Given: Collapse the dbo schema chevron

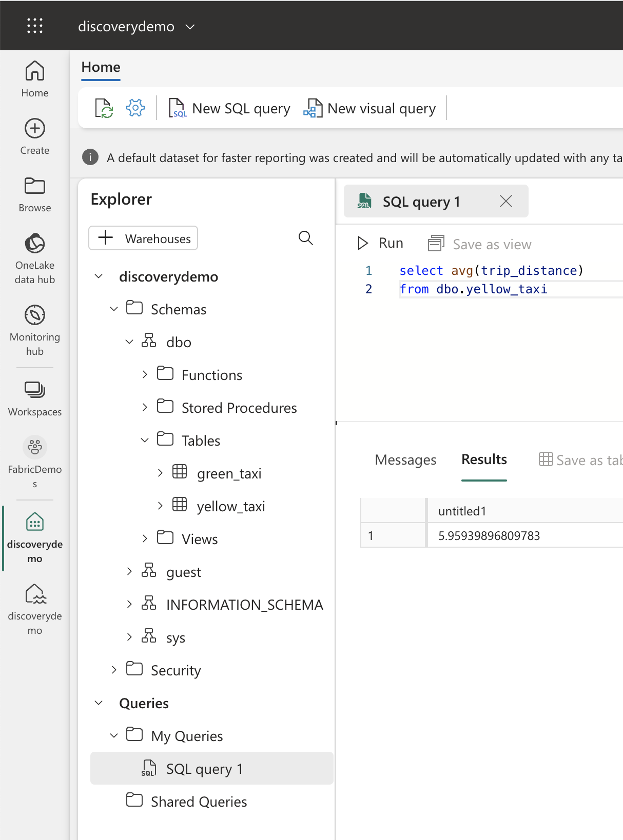Looking at the screenshot, I should (129, 342).
